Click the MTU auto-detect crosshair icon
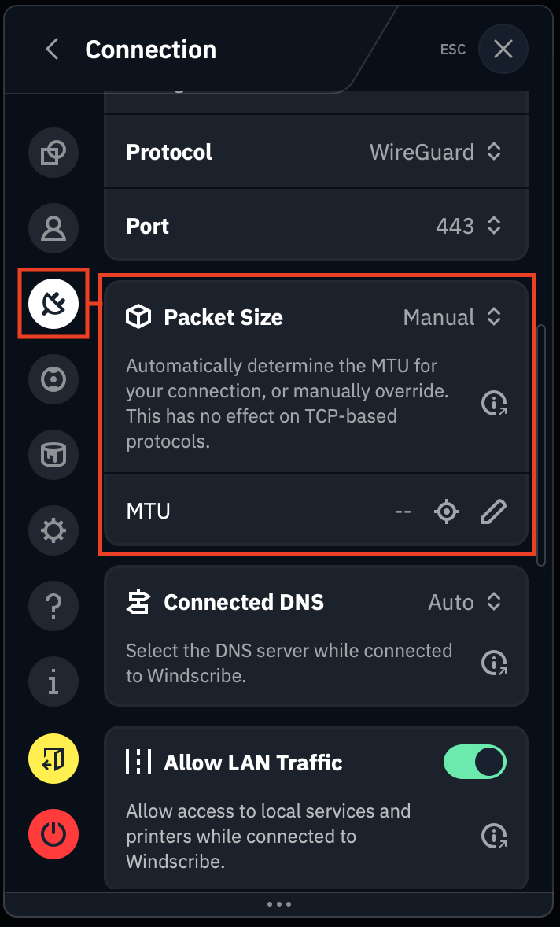 (446, 511)
